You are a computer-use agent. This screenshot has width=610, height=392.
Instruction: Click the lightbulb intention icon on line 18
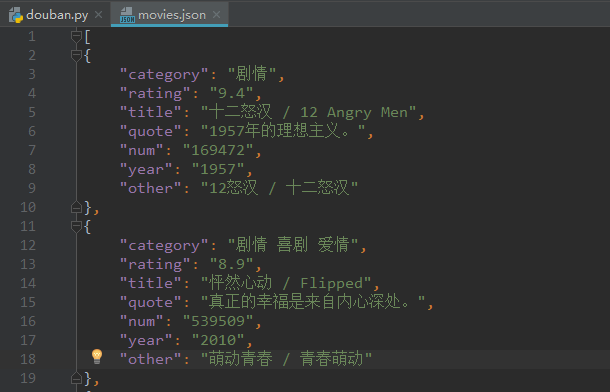tap(97, 356)
